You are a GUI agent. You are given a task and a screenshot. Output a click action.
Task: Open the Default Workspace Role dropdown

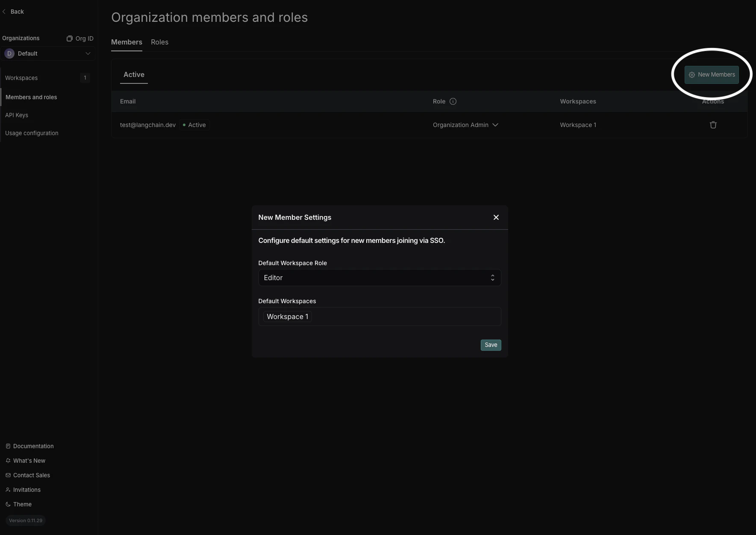tap(379, 278)
